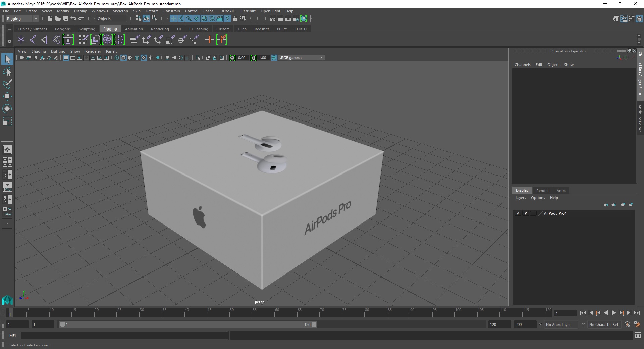644x349 pixels.
Task: Click the Save Scene disk icon
Action: coord(66,19)
